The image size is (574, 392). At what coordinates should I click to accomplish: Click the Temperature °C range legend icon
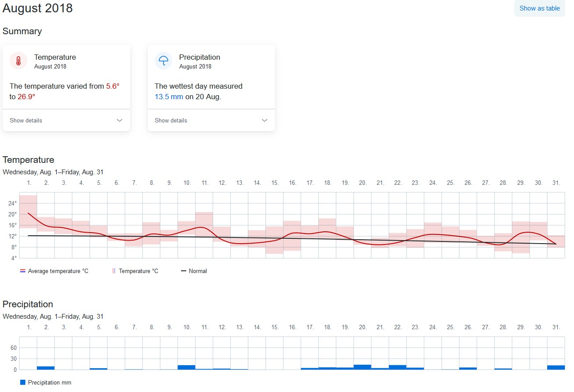coord(114,271)
